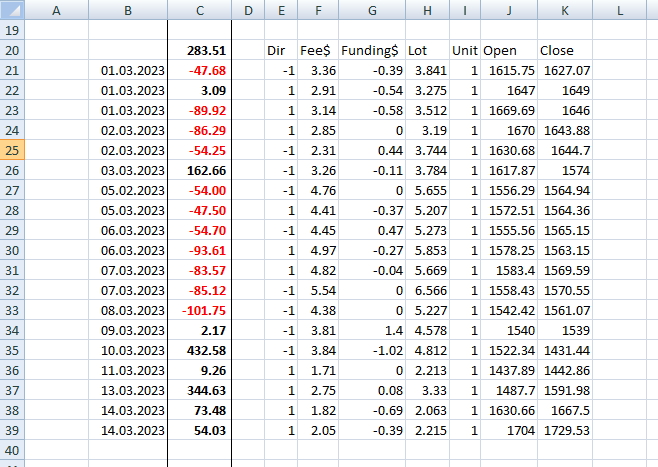658x467 pixels.
Task: Click date cell 03.03.2023
Action: pyautogui.click(x=128, y=170)
